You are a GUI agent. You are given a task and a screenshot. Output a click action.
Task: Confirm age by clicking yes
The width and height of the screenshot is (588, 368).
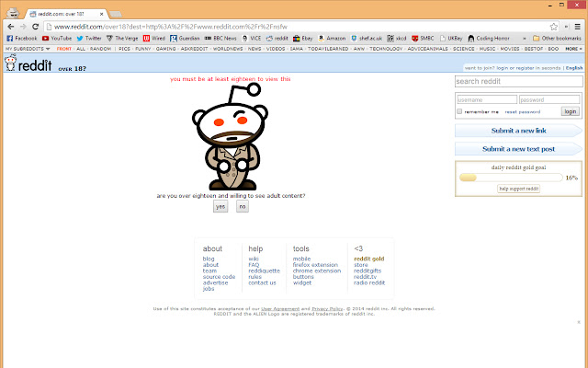220,207
